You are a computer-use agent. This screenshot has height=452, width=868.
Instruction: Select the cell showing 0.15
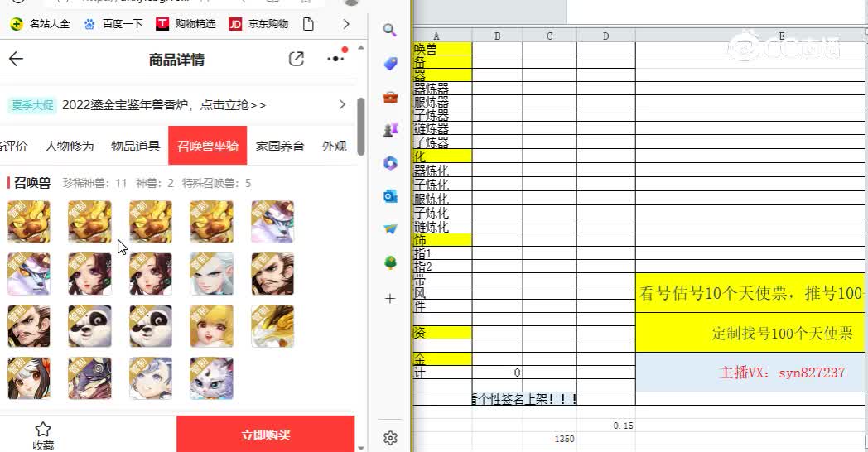606,426
